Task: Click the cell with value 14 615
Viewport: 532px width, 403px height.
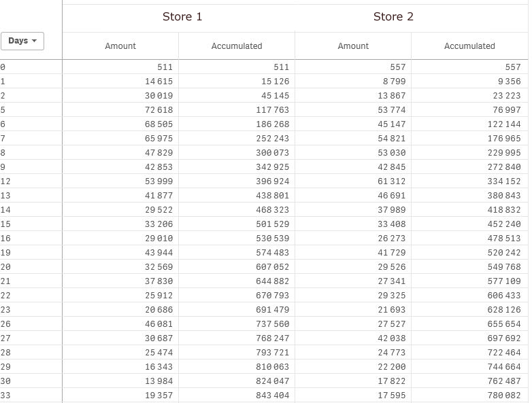Action: point(158,82)
